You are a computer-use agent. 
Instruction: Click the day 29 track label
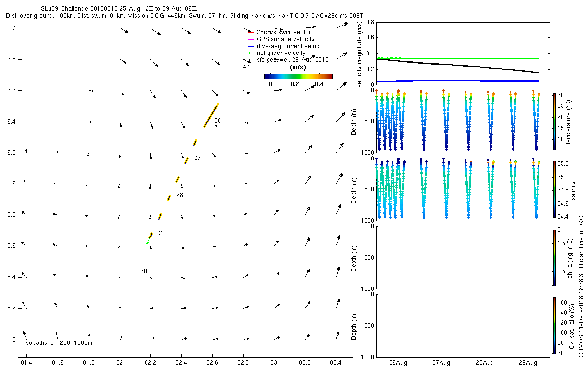click(x=162, y=233)
